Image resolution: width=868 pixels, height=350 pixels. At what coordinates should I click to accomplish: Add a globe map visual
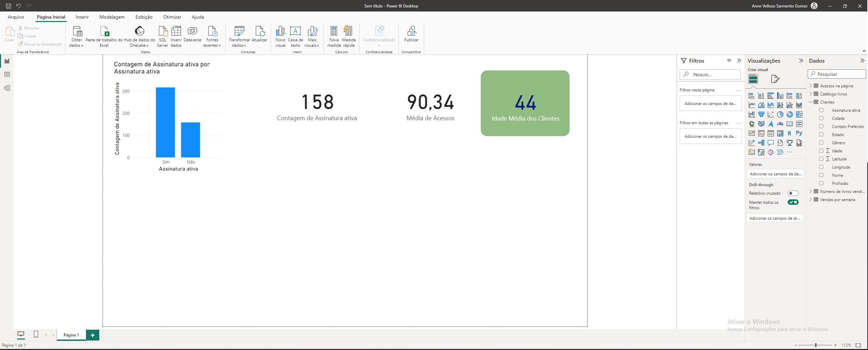(751, 124)
